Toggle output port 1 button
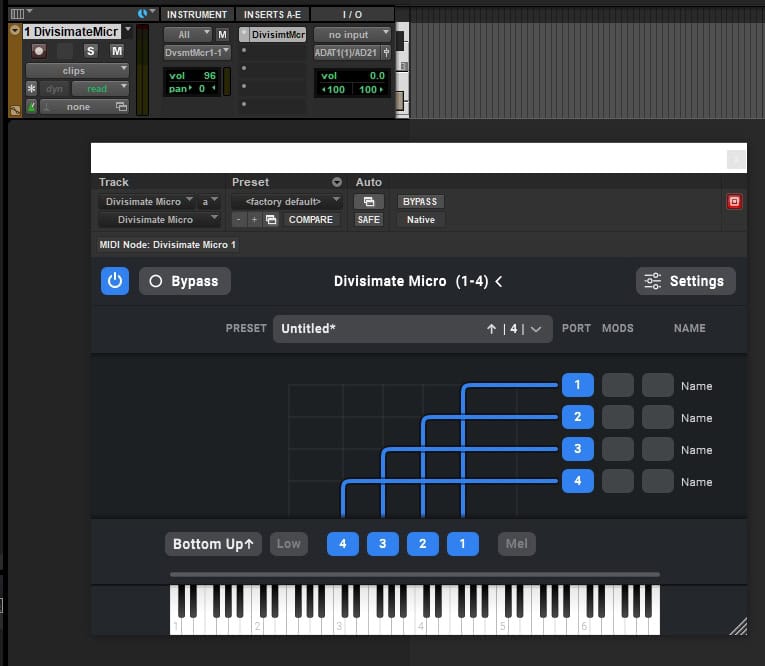765x666 pixels. coord(578,385)
